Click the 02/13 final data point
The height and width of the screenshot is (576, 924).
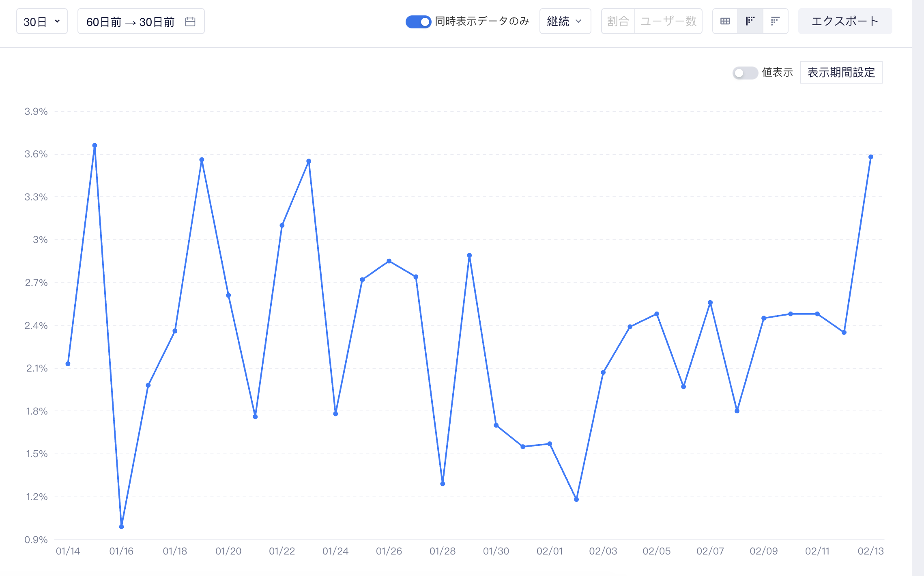pyautogui.click(x=870, y=157)
